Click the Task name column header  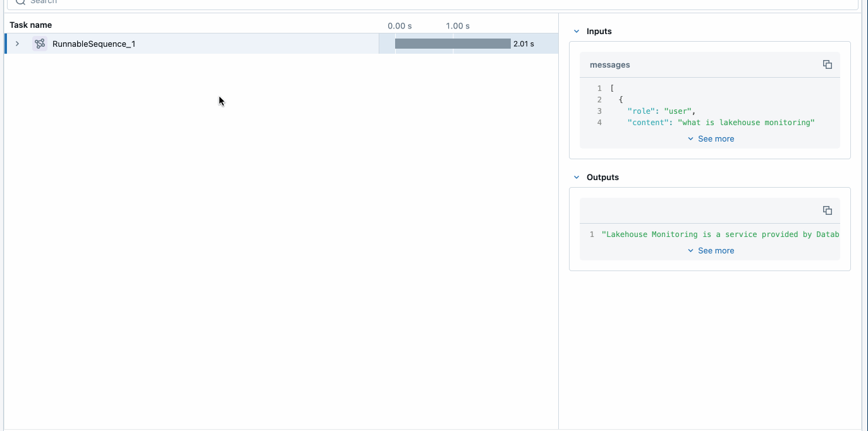[x=31, y=25]
